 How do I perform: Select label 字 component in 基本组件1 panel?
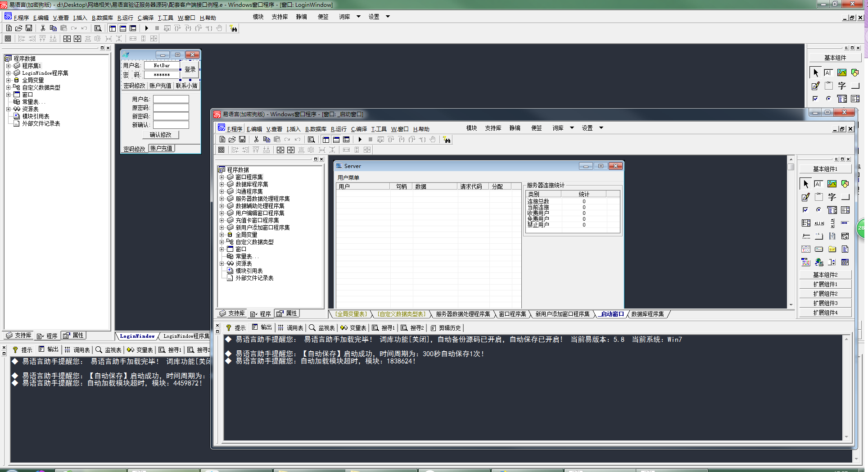pos(832,197)
